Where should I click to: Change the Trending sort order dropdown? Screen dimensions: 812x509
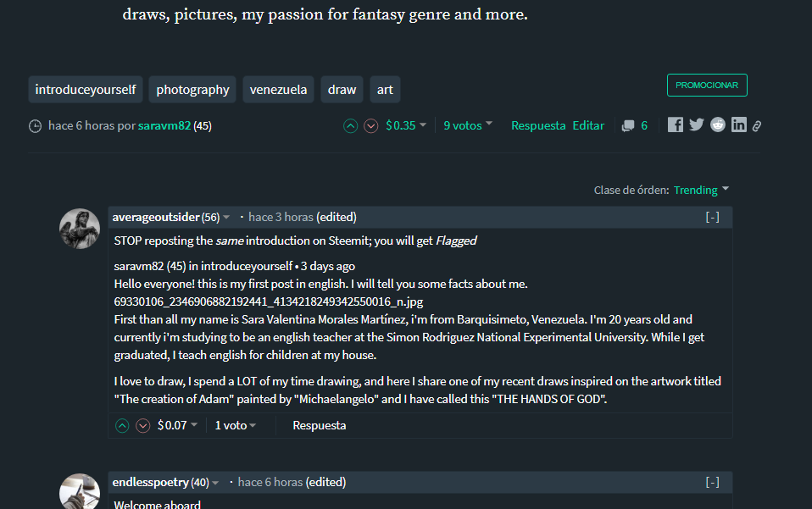[x=701, y=190]
